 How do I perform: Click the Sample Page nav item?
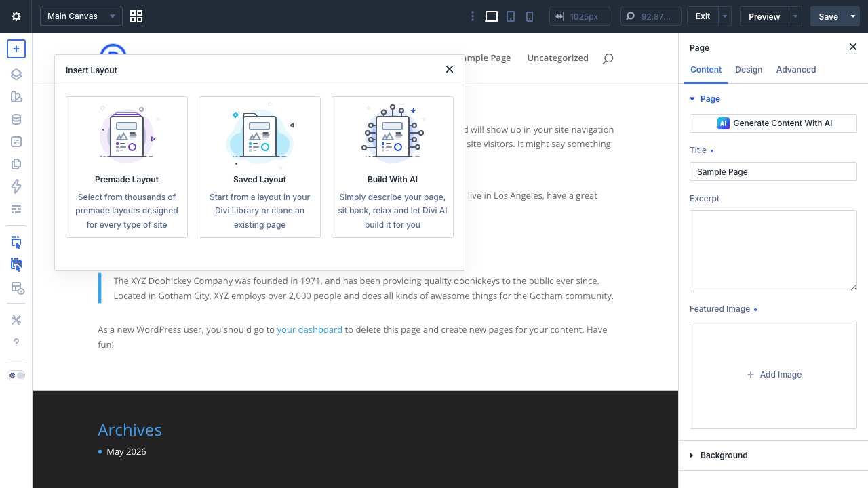488,58
